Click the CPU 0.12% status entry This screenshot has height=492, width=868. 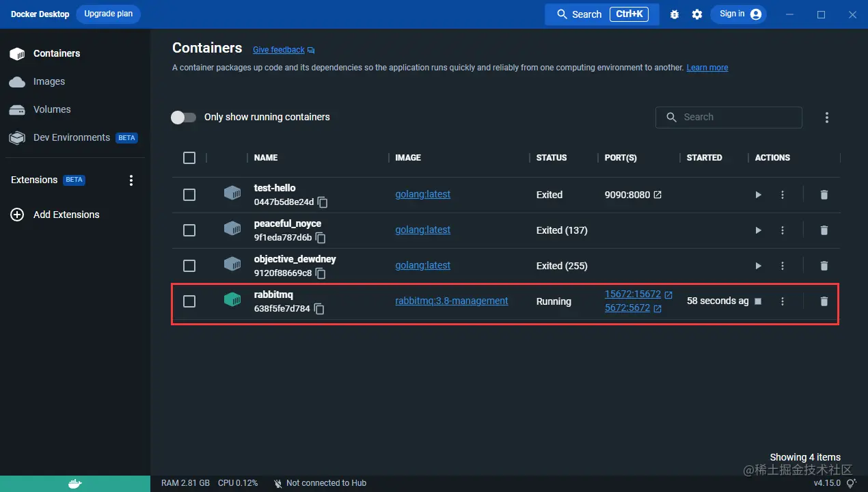[238, 483]
